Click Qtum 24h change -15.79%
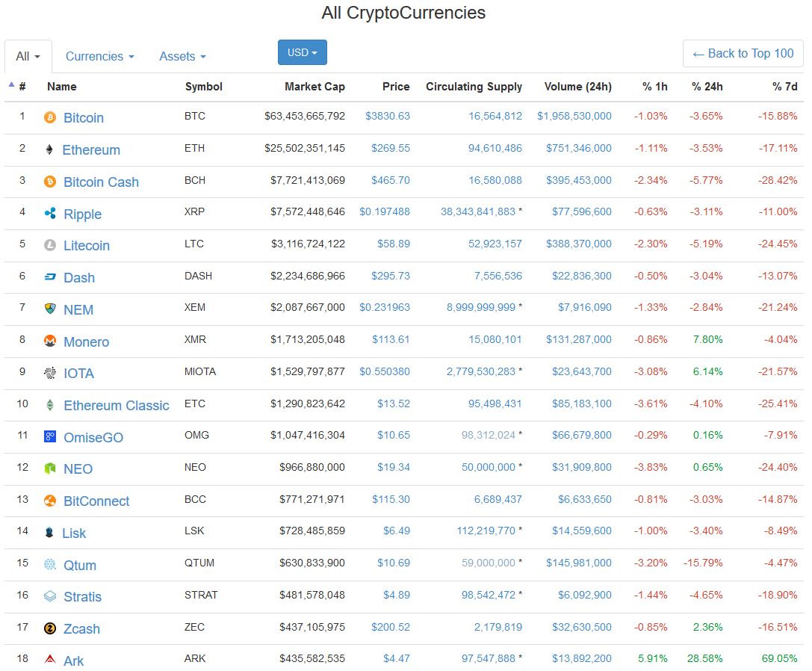The height and width of the screenshot is (671, 812). pos(703,563)
